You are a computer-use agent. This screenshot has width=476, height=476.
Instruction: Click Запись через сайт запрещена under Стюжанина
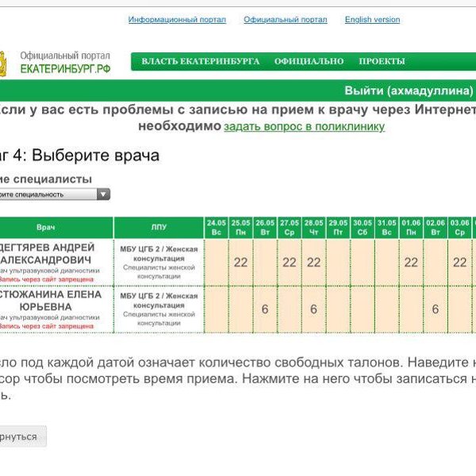[x=45, y=326]
